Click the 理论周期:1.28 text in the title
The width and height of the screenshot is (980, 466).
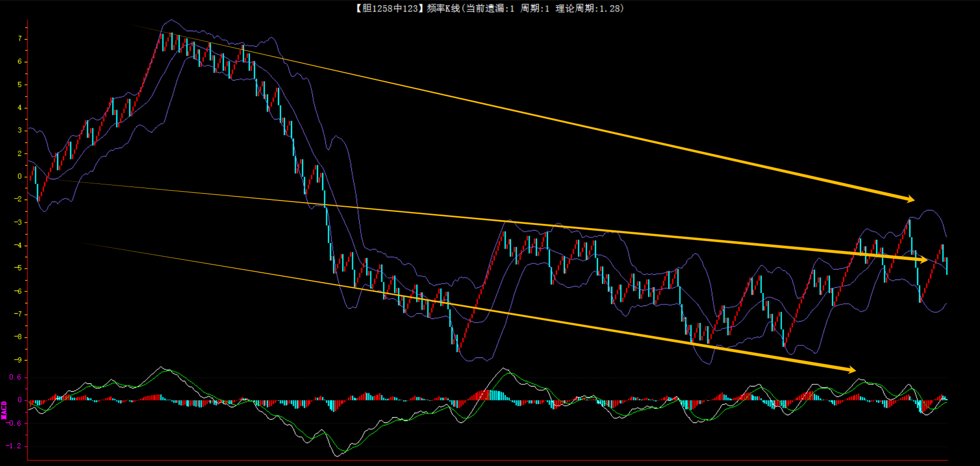click(589, 8)
